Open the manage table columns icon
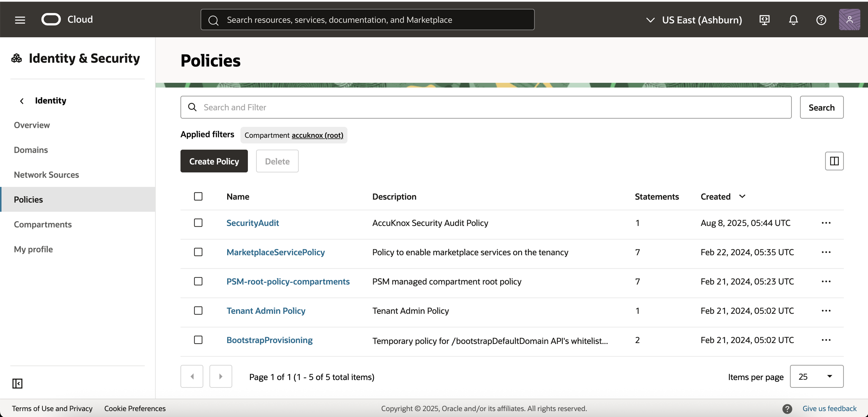This screenshot has height=417, width=868. pos(834,161)
